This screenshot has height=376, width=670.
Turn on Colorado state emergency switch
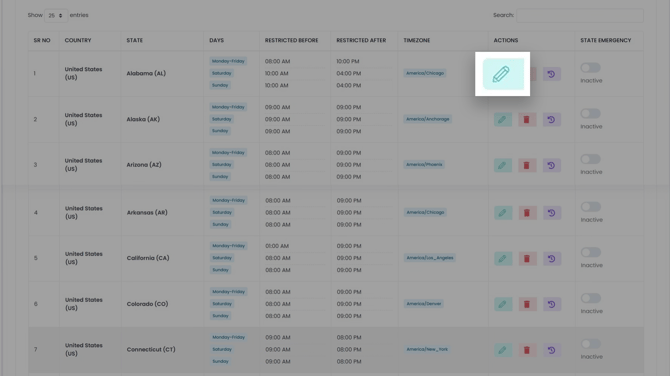[x=591, y=298]
